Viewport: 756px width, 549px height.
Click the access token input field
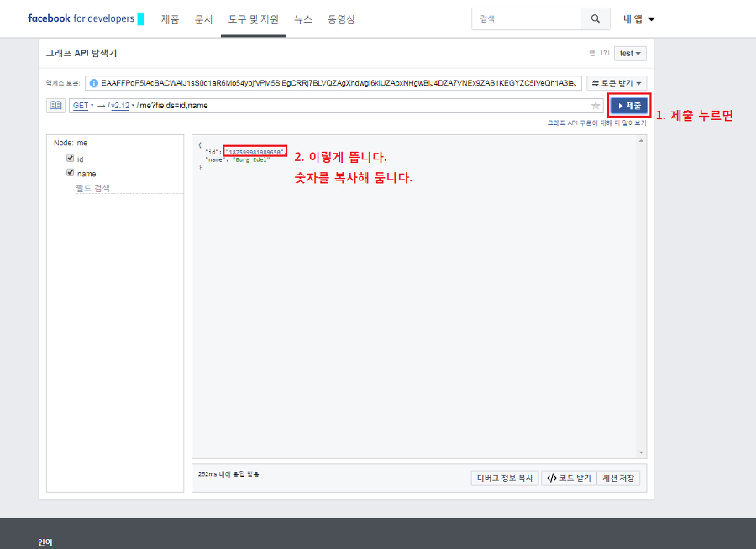click(x=333, y=83)
